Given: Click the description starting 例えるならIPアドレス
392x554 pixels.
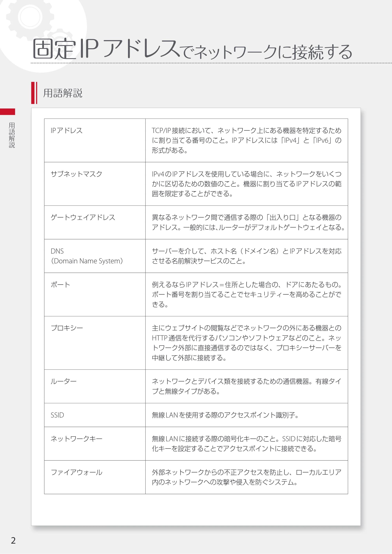Looking at the screenshot, I should click(246, 294).
